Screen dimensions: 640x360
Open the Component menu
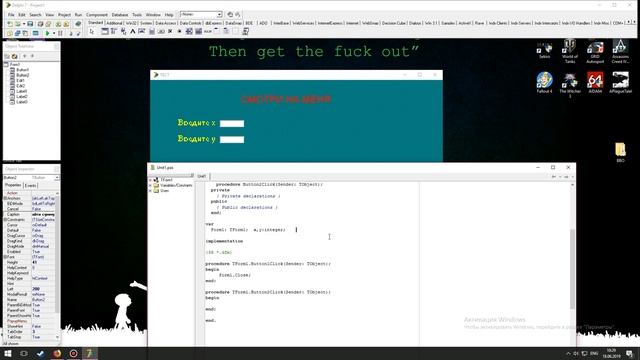[97, 15]
